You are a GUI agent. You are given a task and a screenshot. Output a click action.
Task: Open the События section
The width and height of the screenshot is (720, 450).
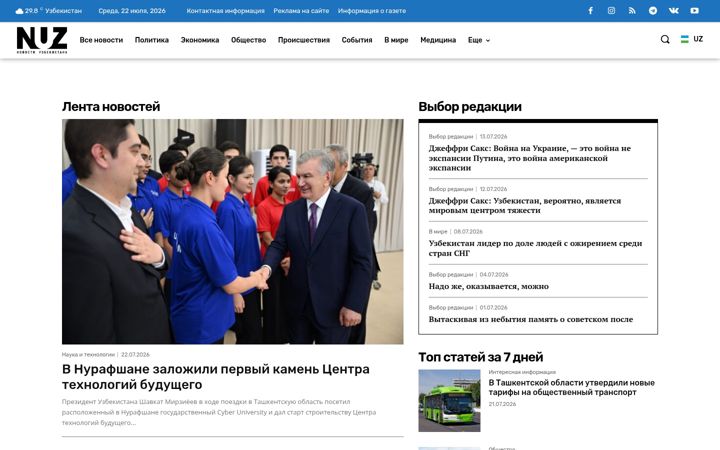(x=357, y=40)
